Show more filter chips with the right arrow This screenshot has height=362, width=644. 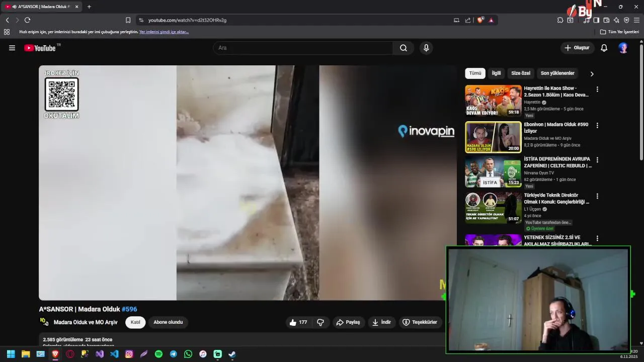592,73
